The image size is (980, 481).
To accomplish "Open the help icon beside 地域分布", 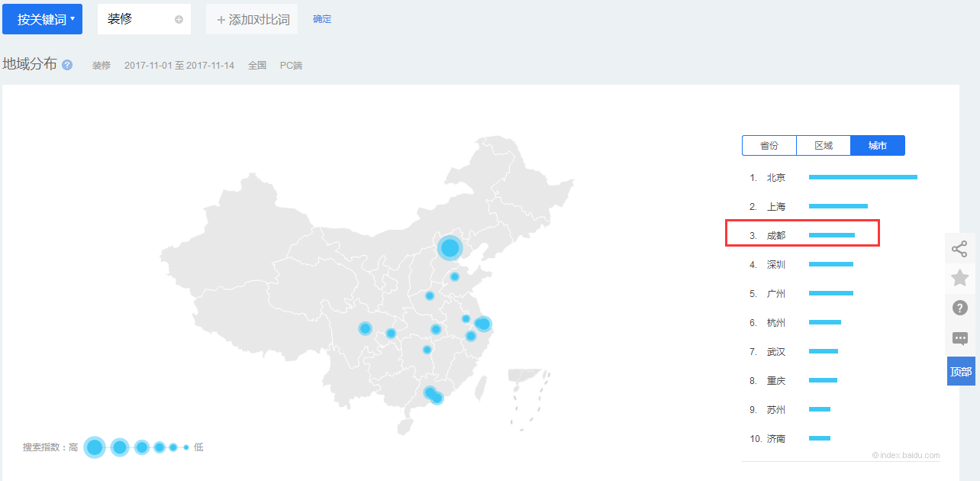I will click(67, 65).
